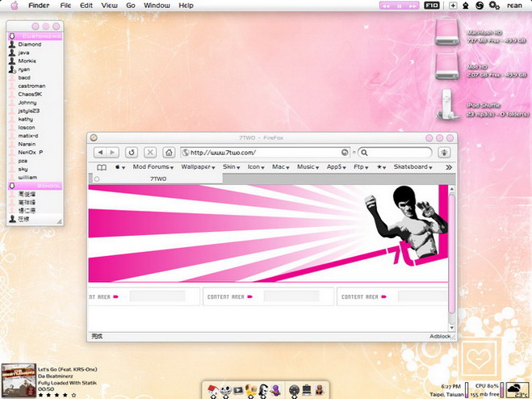Screen dimensions: 532x399
Task: Click the song star rating
Action: click(57, 395)
